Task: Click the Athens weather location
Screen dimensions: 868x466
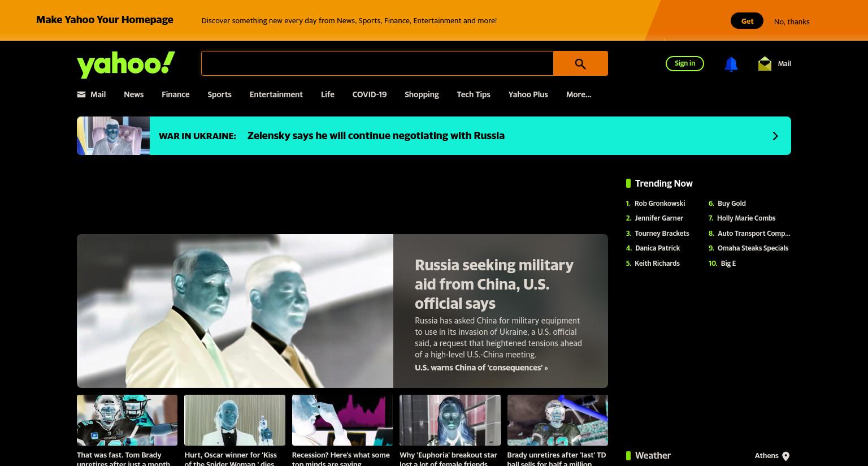Action: pyautogui.click(x=766, y=456)
